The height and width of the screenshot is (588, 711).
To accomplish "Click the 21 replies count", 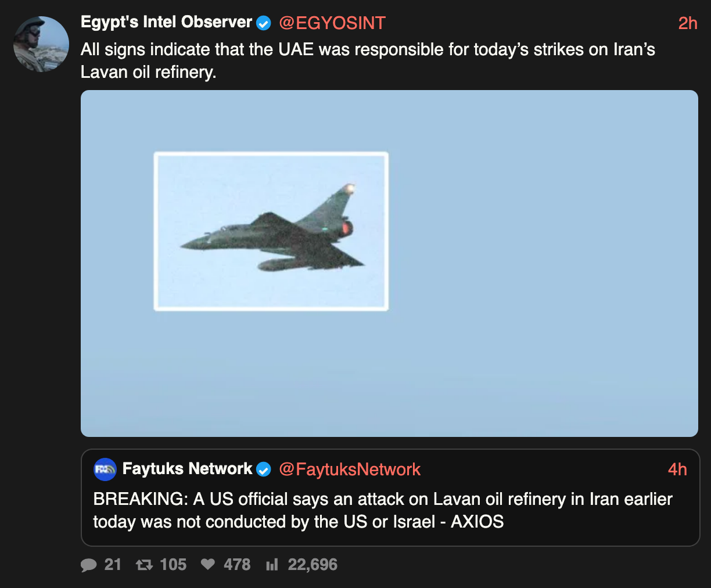I will (x=113, y=565).
